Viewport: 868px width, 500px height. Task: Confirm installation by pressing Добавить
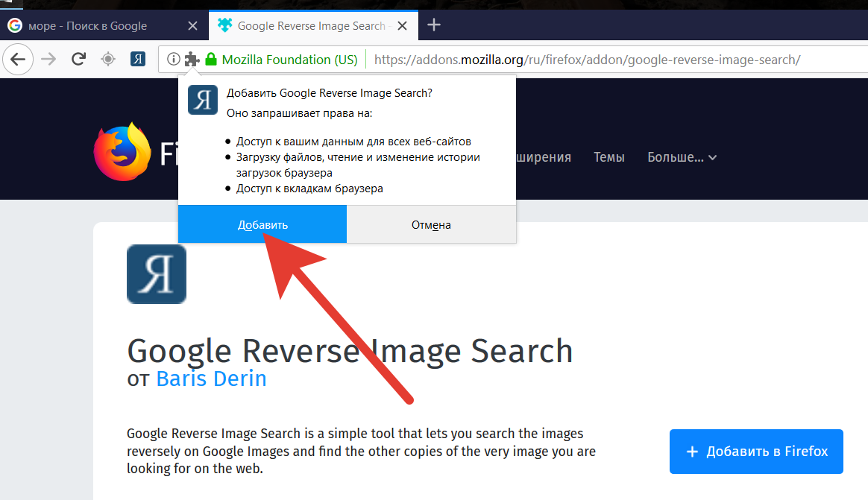point(262,224)
